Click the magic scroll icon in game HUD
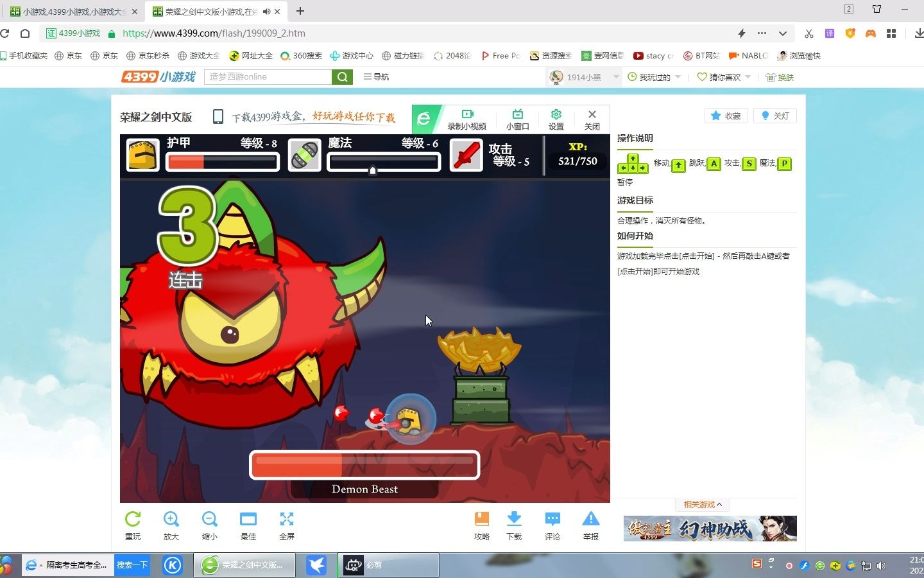The height and width of the screenshot is (578, 924). click(305, 155)
